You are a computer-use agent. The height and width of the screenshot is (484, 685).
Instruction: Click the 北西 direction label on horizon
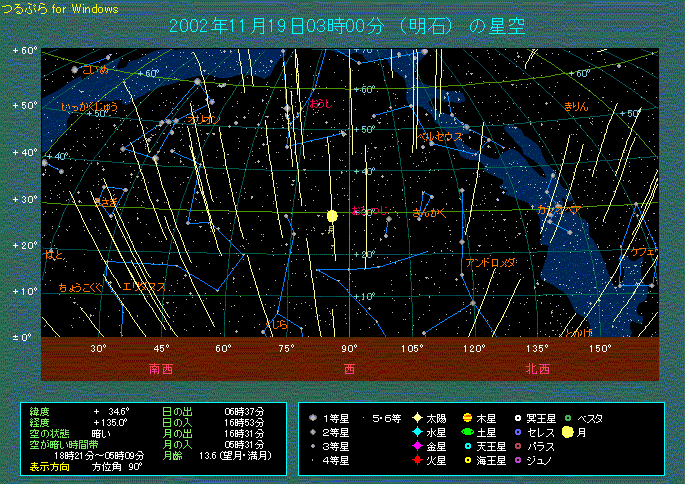coord(537,368)
